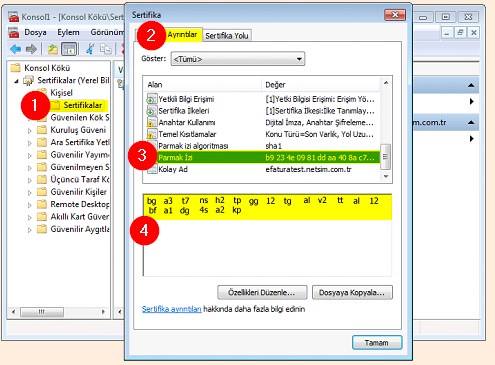
Task: Click the thumbprint text box with bg a3 t7
Action: 267,235
